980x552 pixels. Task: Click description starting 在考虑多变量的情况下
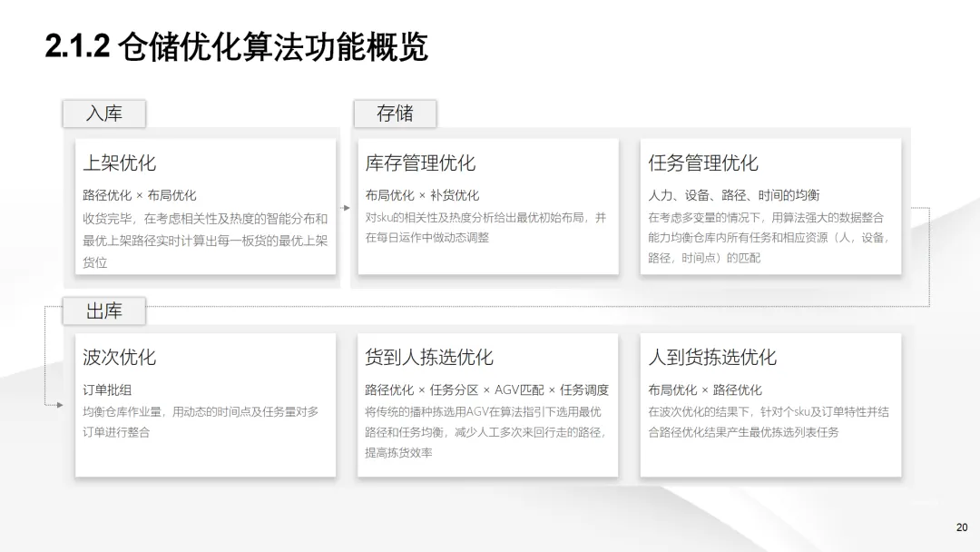click(x=769, y=238)
